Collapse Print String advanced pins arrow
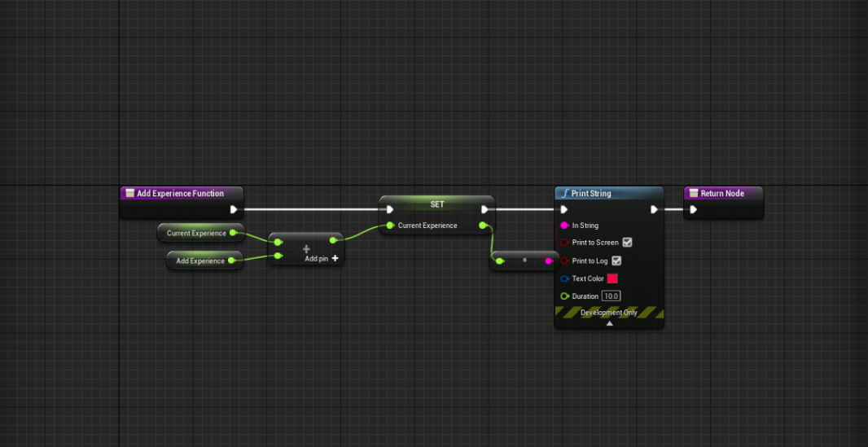 609,323
